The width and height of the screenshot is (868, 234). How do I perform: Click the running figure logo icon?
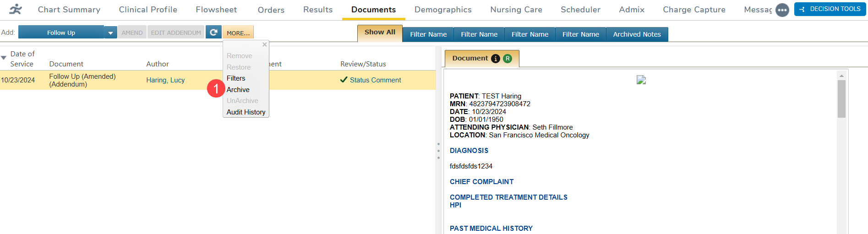pos(16,10)
